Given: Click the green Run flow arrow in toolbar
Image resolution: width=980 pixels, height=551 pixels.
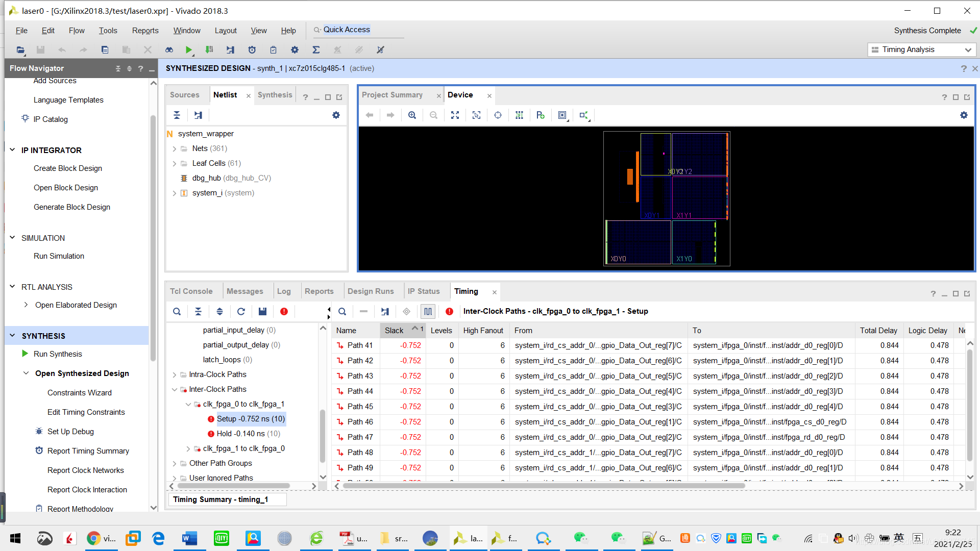Looking at the screenshot, I should 189,49.
